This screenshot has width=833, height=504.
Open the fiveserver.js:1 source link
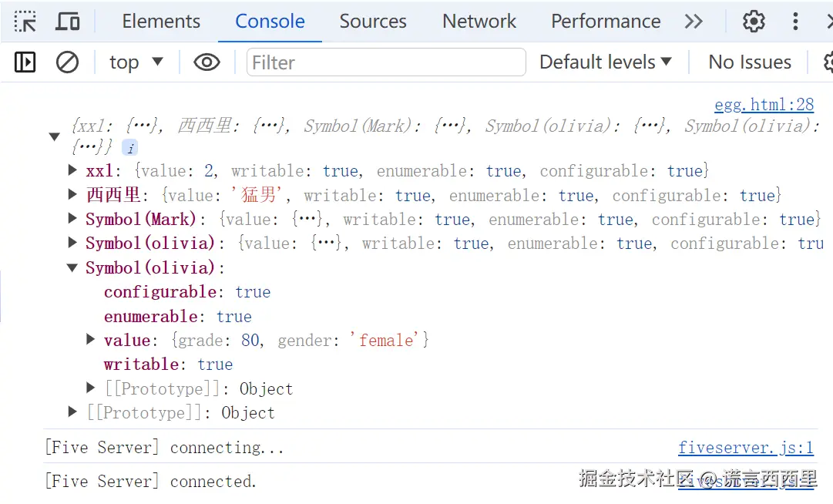pos(745,448)
